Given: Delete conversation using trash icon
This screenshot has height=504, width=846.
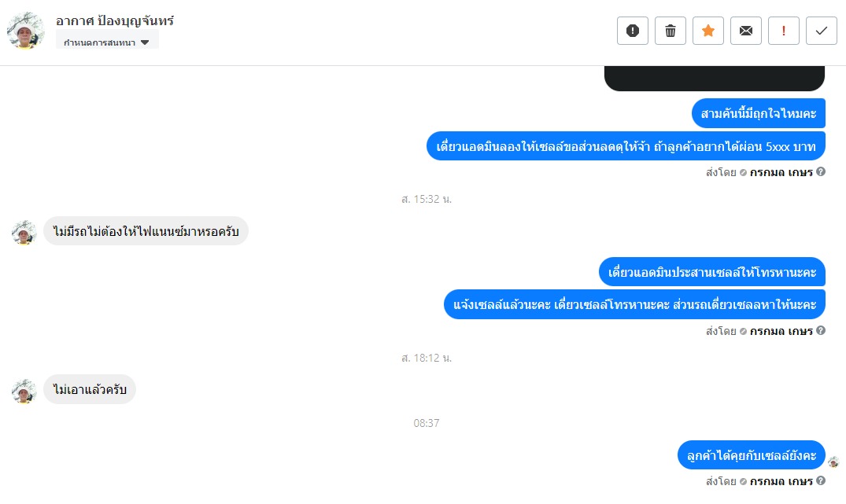Looking at the screenshot, I should pos(670,31).
